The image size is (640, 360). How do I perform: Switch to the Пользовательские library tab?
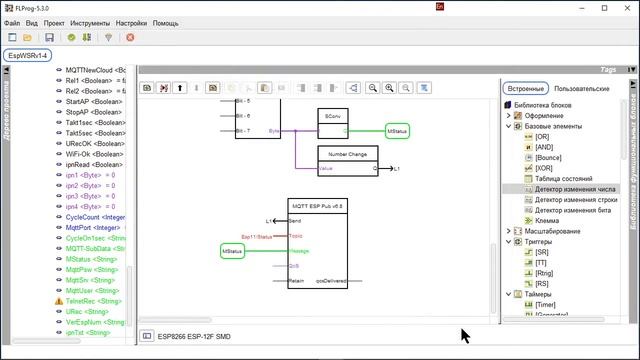click(582, 89)
